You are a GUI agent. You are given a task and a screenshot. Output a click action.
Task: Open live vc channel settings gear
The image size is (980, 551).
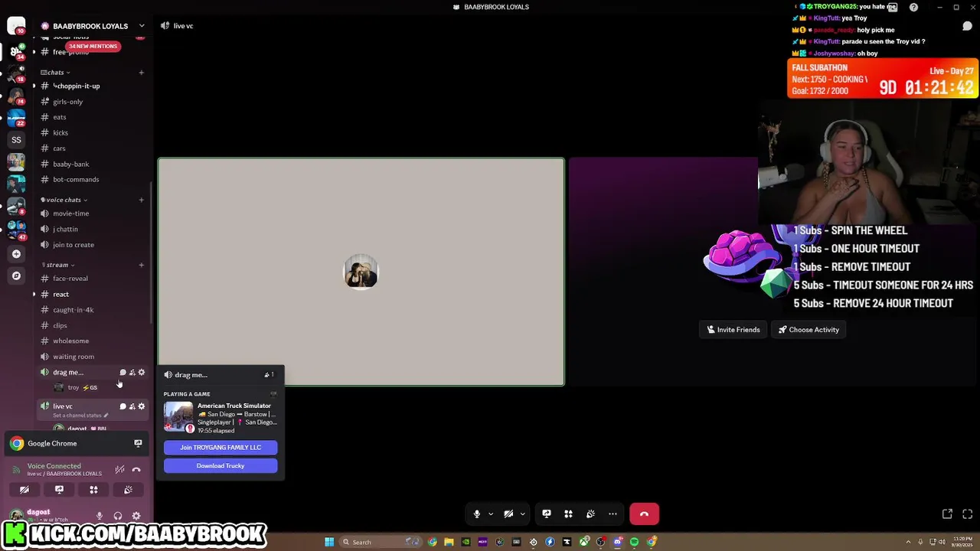click(x=141, y=406)
